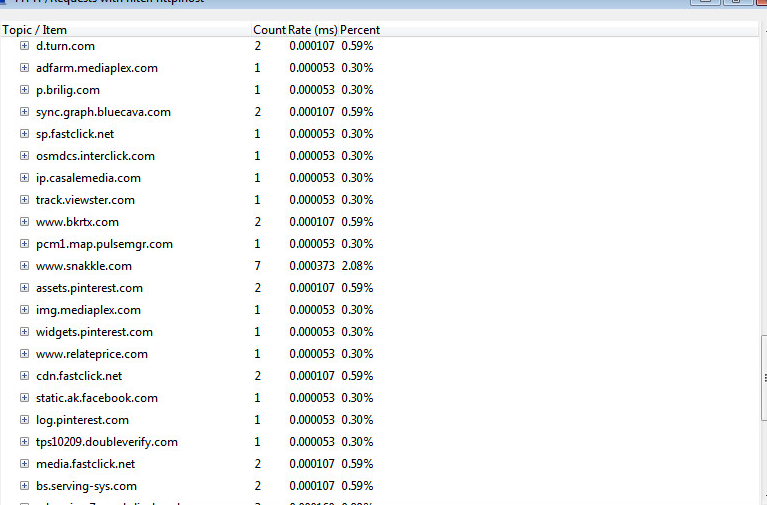The image size is (767, 505).
Task: Select the www.relateprice.com row
Action: pyautogui.click(x=91, y=354)
